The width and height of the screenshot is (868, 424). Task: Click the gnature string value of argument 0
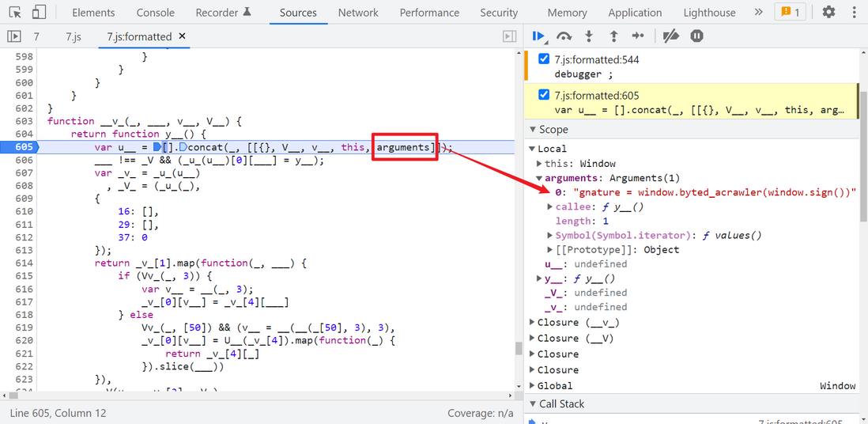(x=715, y=192)
